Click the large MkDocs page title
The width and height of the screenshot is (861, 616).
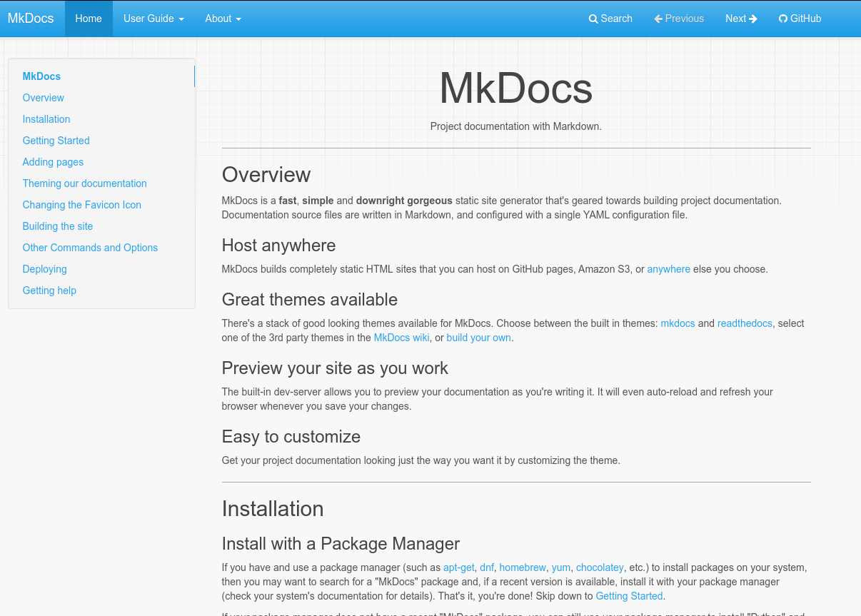516,89
